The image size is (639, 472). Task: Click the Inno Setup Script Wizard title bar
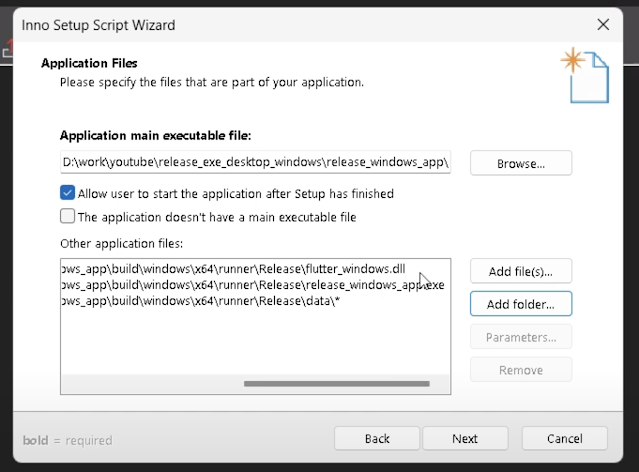click(x=300, y=23)
